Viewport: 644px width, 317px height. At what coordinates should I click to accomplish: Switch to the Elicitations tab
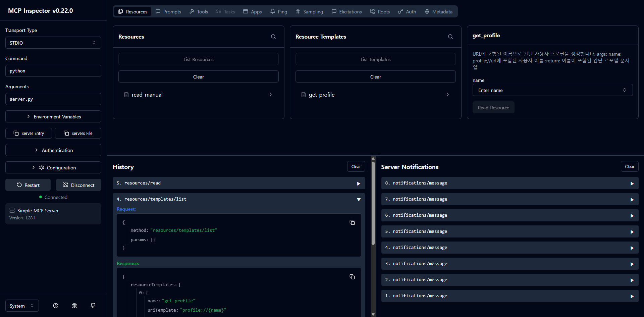click(347, 11)
